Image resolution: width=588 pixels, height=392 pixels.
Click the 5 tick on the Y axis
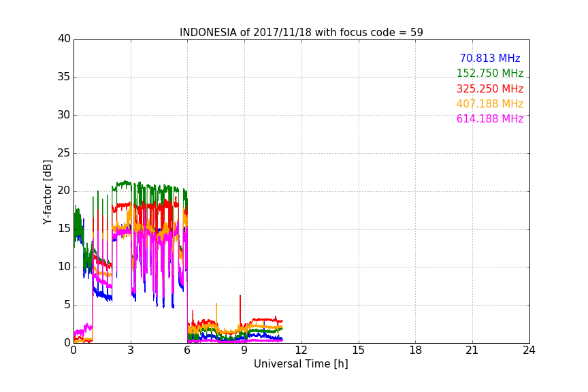[x=67, y=305]
